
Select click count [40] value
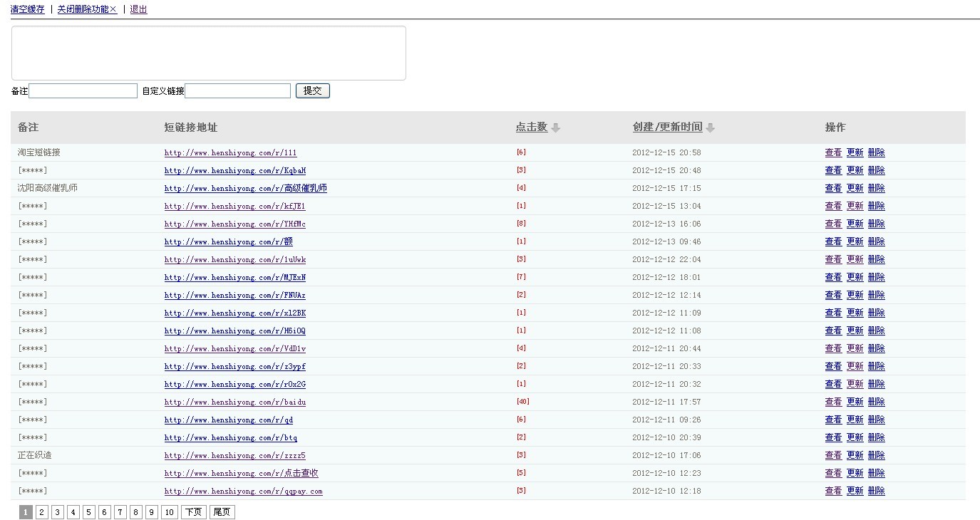click(523, 402)
